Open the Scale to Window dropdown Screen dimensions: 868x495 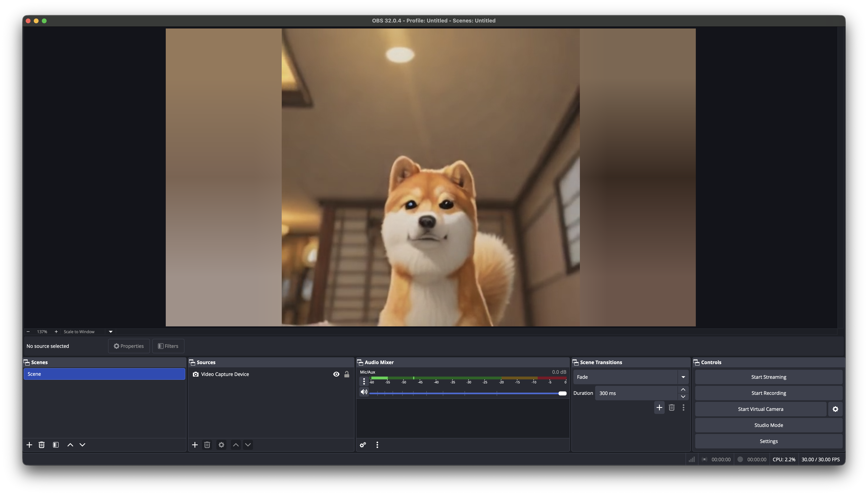(110, 331)
